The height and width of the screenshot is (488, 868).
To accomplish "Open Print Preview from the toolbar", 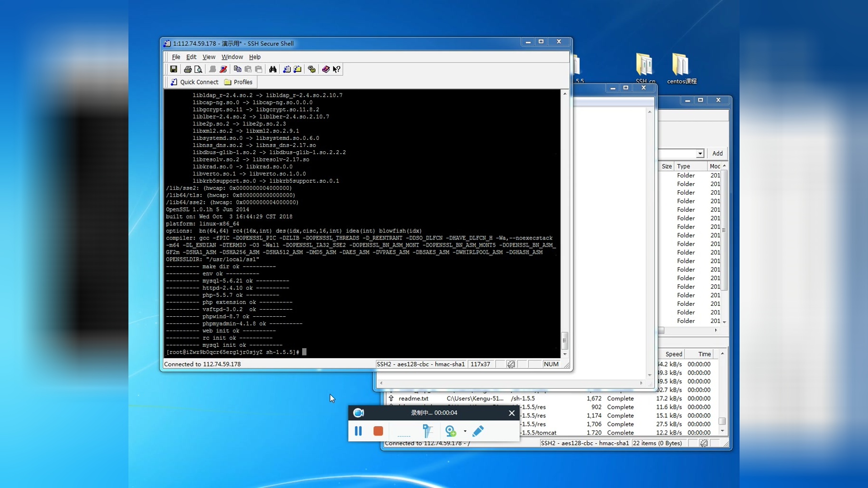I will (198, 69).
